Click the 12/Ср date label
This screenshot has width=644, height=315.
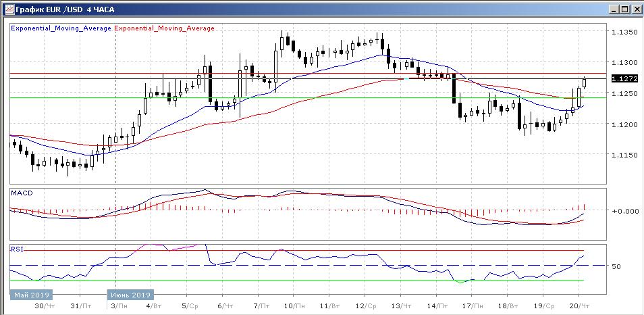coord(365,306)
